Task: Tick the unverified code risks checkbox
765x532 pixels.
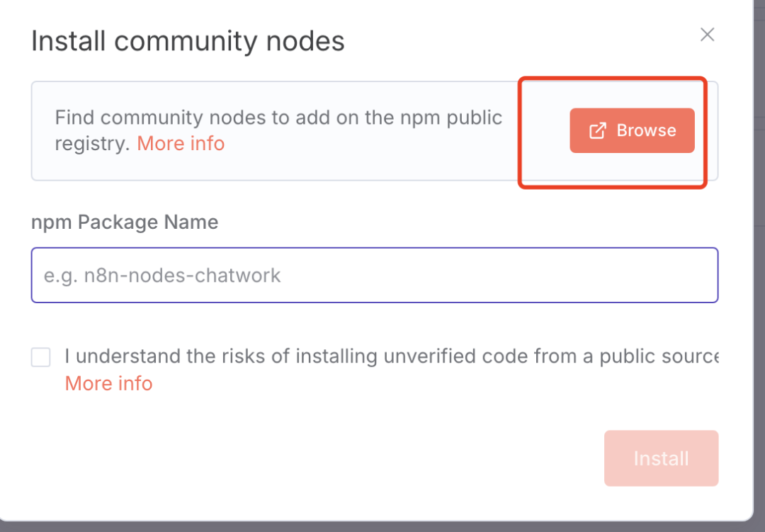Action: pyautogui.click(x=41, y=357)
